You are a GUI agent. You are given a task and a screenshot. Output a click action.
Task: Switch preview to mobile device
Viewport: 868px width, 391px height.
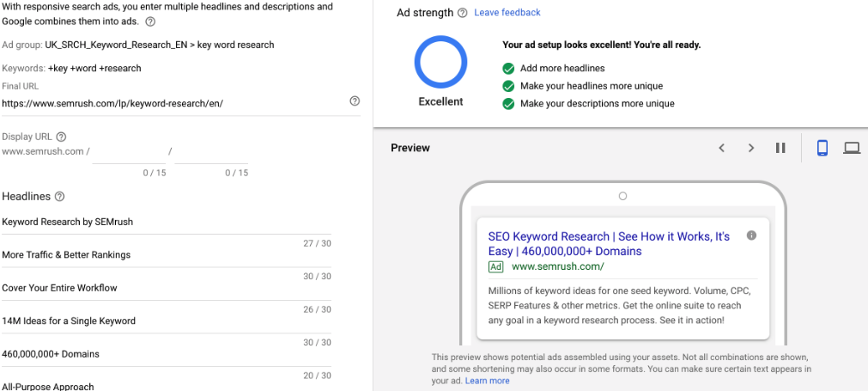822,148
